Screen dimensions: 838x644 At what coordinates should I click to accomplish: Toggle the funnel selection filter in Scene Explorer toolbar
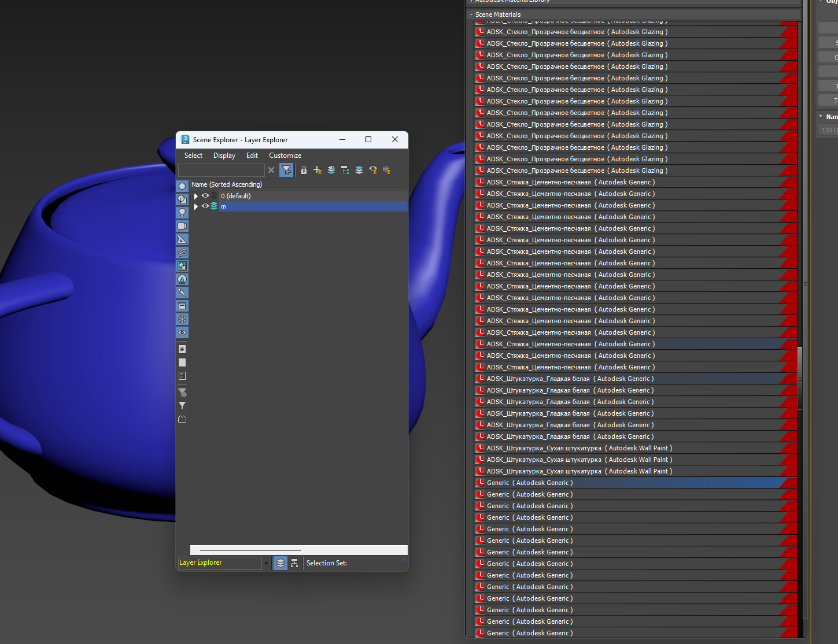[286, 170]
